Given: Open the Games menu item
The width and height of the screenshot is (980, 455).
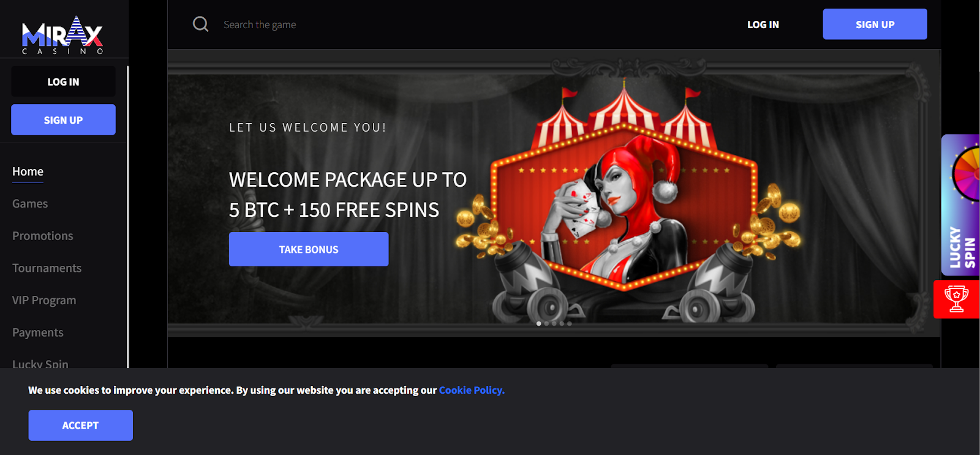Looking at the screenshot, I should (x=30, y=203).
